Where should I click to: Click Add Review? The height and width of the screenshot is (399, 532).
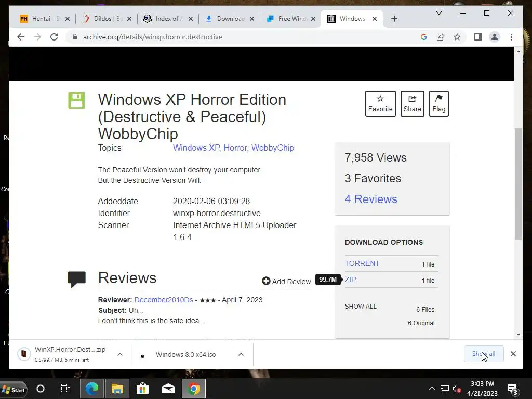point(286,281)
